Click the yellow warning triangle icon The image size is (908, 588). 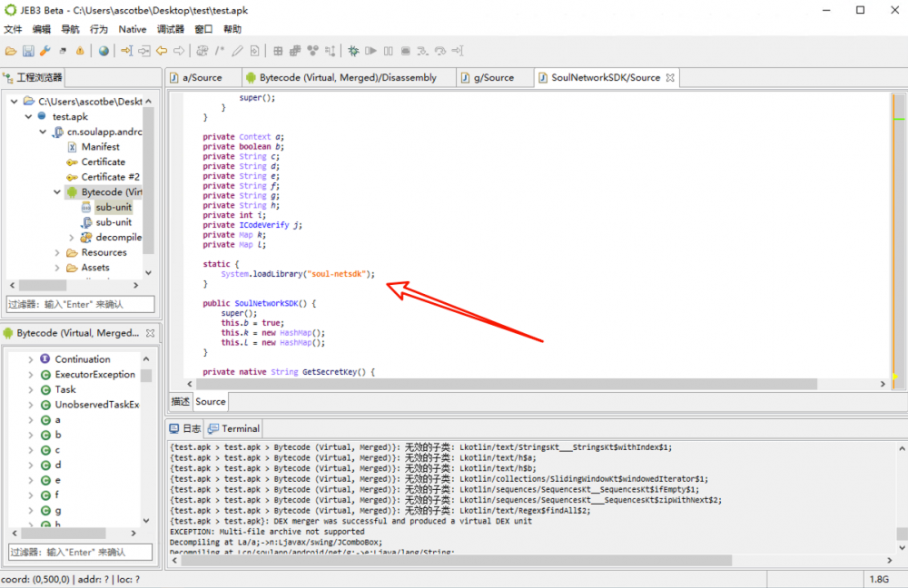80,51
